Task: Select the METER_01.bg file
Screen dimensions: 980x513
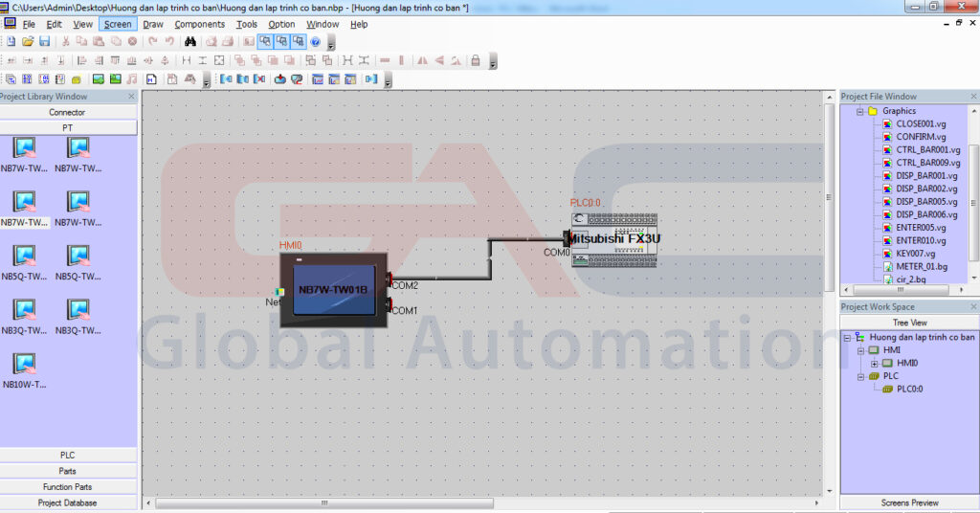Action: 922,267
